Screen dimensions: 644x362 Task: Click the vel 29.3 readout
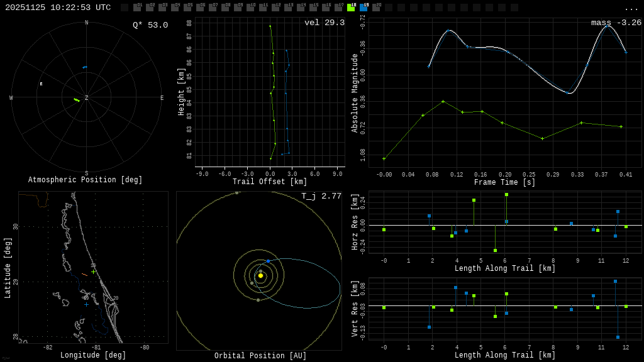point(325,23)
